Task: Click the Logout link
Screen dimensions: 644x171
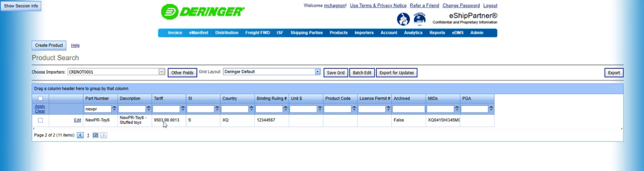Action: (490, 6)
